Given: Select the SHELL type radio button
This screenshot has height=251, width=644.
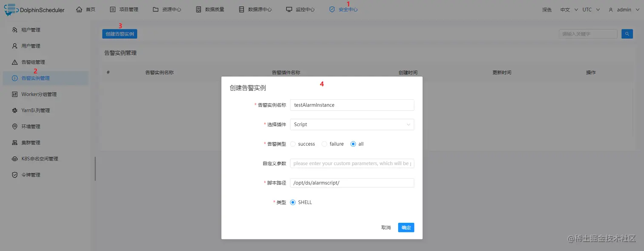Looking at the screenshot, I should tap(293, 202).
